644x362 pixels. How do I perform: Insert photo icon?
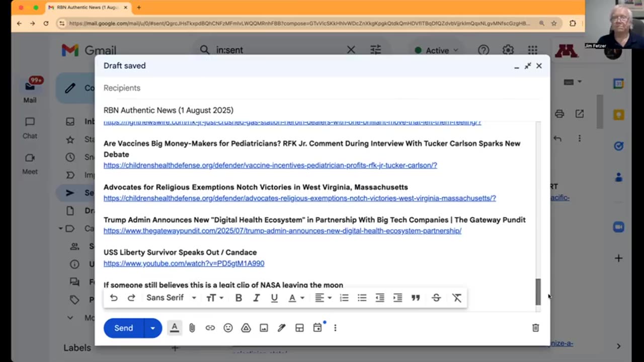pos(264,328)
